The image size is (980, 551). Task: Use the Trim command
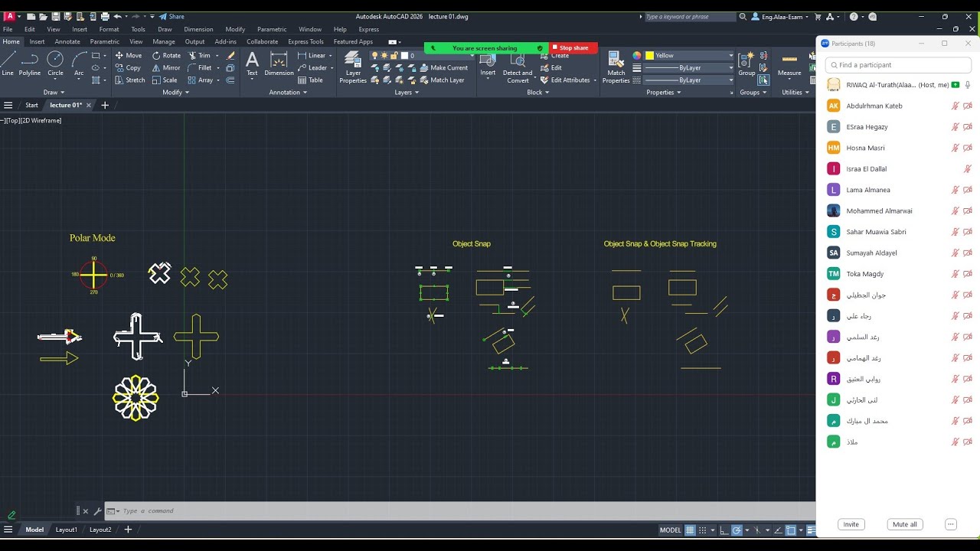pos(199,55)
